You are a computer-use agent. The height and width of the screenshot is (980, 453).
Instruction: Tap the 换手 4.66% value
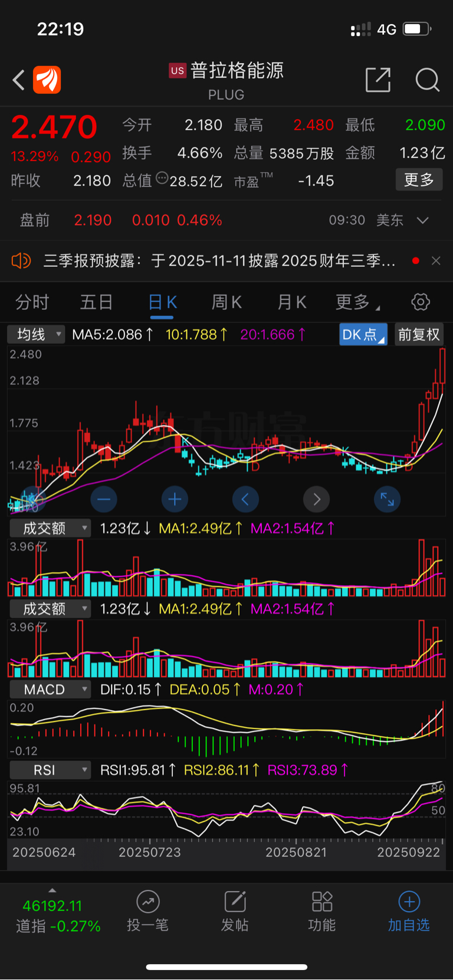(x=172, y=153)
